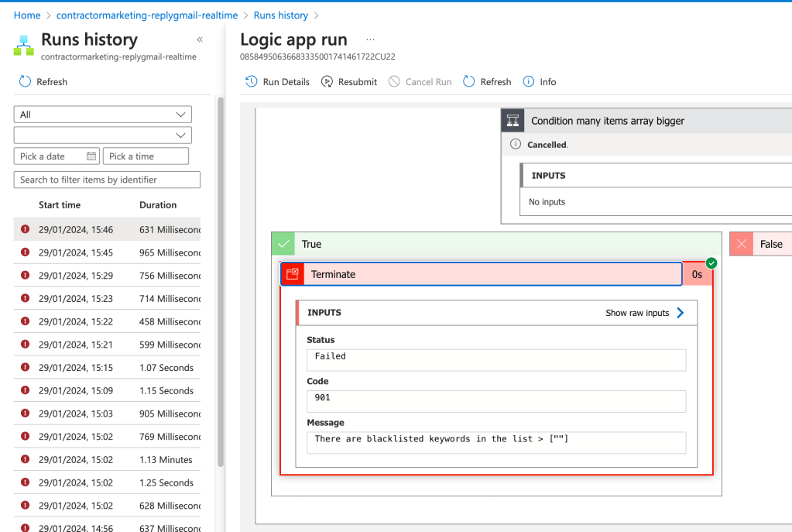Viewport: 792px width, 532px height.
Task: Open the run lasting 628 Milliseconds
Action: 107,505
